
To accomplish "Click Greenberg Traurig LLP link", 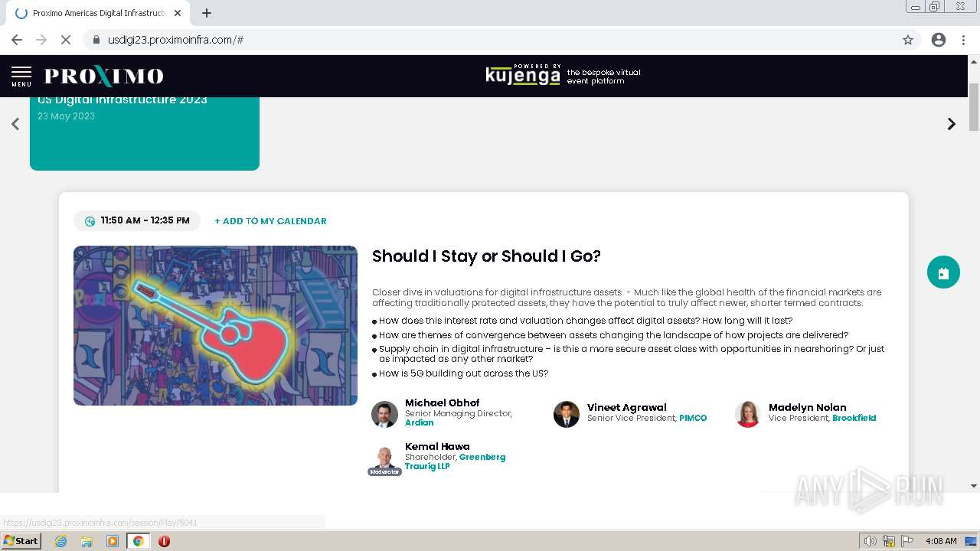I will pyautogui.click(x=455, y=461).
